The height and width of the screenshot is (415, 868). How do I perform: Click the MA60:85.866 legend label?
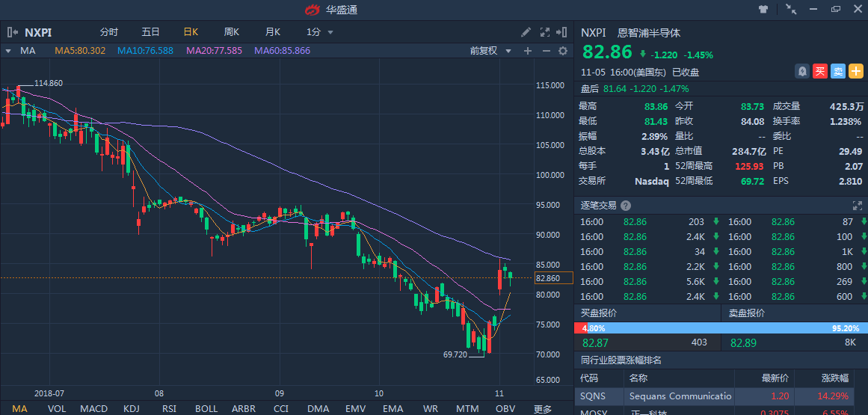[x=283, y=51]
